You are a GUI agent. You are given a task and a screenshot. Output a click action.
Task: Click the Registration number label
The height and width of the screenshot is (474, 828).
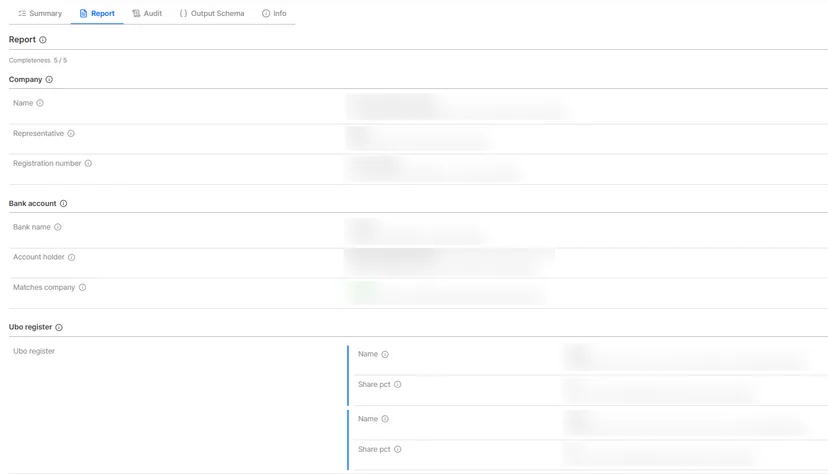47,164
